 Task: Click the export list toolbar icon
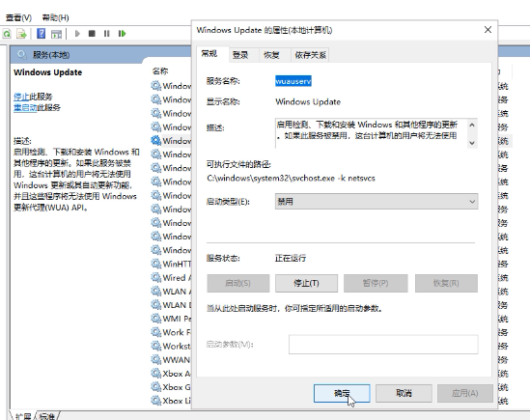21,34
